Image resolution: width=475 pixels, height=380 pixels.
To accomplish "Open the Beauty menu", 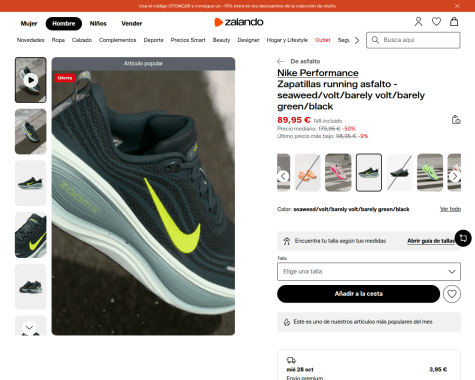I will 221,40.
